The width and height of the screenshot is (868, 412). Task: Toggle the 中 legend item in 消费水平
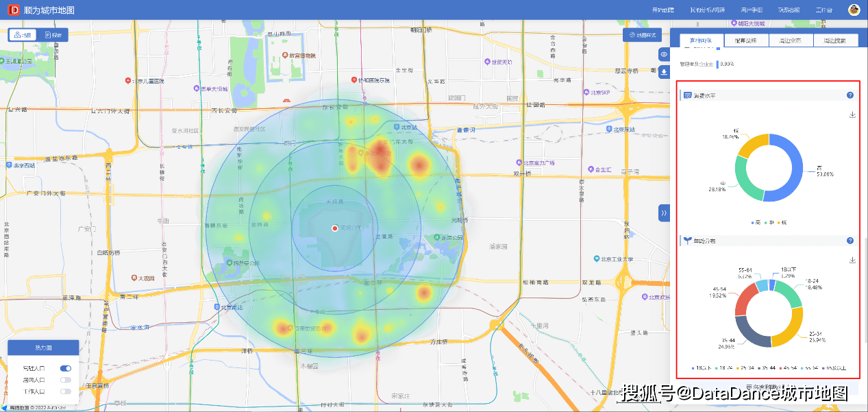769,222
